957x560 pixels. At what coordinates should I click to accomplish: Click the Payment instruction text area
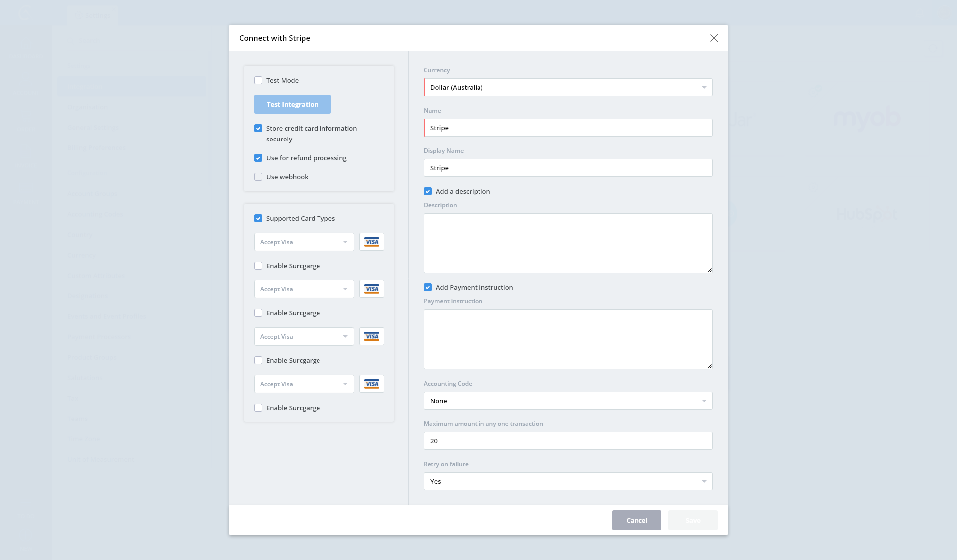click(x=568, y=339)
